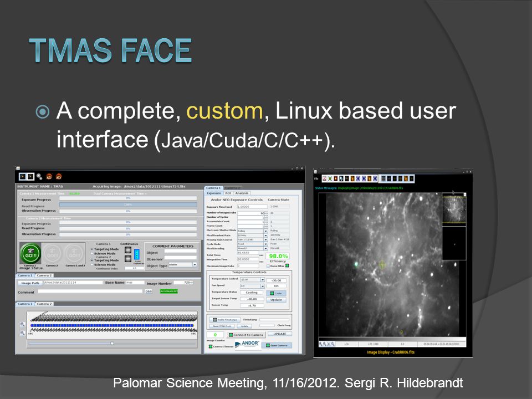Click the Enable Timestamps button

click(x=224, y=320)
